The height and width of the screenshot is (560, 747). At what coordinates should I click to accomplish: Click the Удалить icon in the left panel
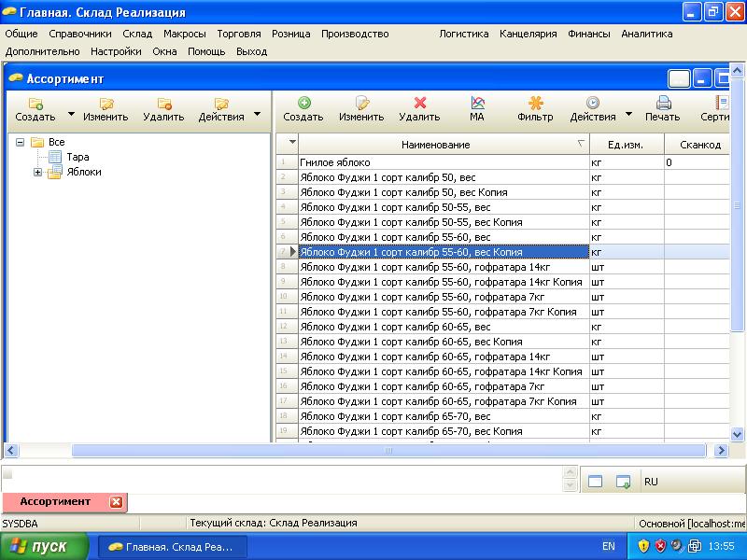pyautogui.click(x=163, y=105)
